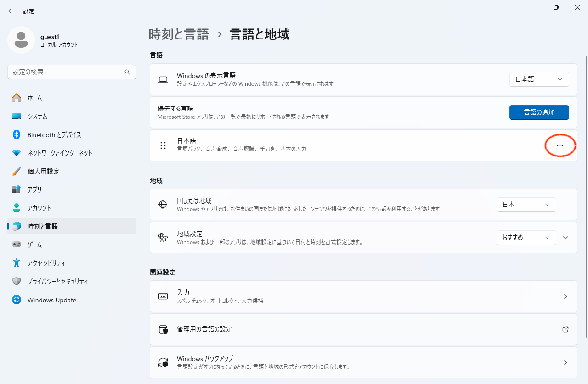Image resolution: width=588 pixels, height=384 pixels.
Task: Open ネットワークとインターネット category
Action: 72,153
